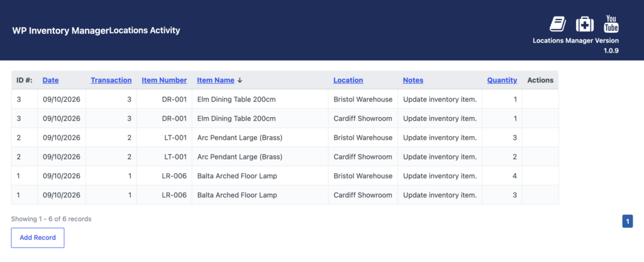The height and width of the screenshot is (262, 644).
Task: Click LT-001 in the Bristol Warehouse row
Action: [175, 137]
